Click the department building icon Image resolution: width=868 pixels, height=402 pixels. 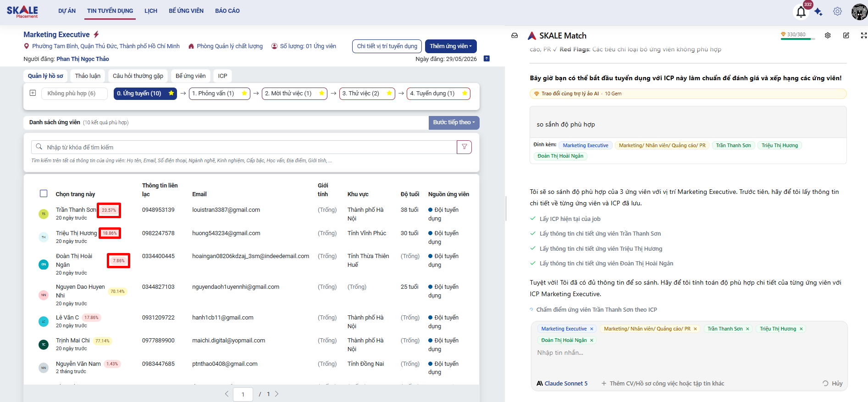point(191,46)
